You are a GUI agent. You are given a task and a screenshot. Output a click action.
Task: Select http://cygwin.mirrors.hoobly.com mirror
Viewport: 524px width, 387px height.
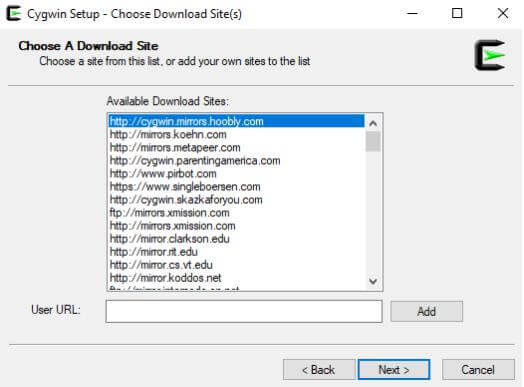coord(237,121)
